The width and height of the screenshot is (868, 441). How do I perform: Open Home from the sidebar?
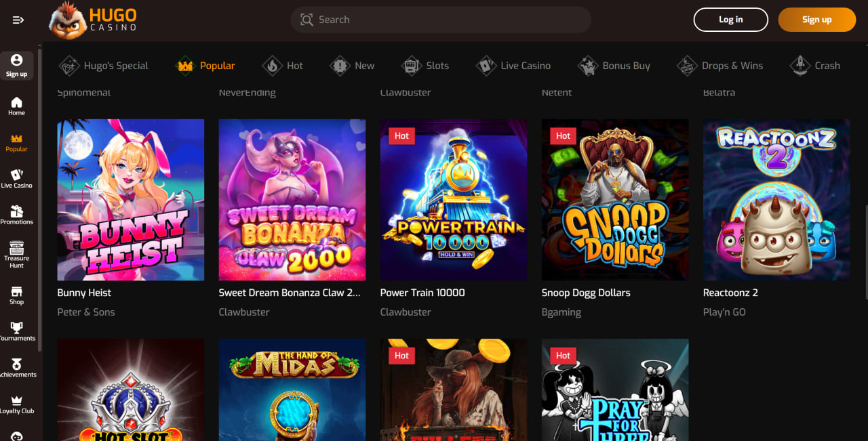coord(17,106)
